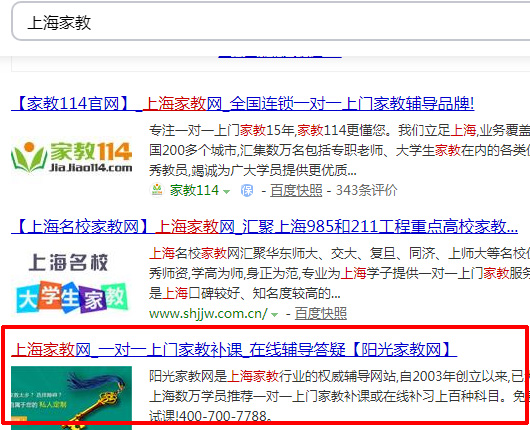Click the description text starting 专注一对一上门家教15年
The image size is (530, 430).
coord(339,150)
